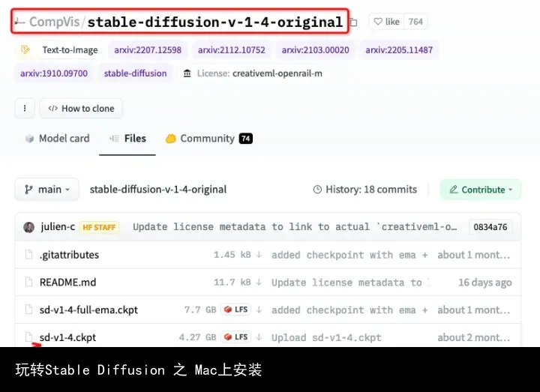Viewport: 540px width, 392px height.
Task: Click the History clock icon
Action: click(317, 190)
